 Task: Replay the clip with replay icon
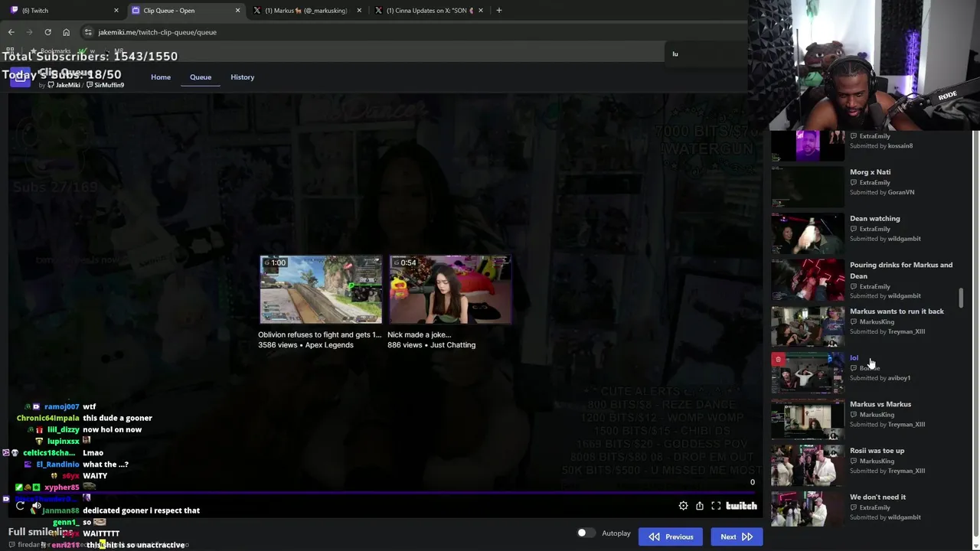(x=20, y=506)
